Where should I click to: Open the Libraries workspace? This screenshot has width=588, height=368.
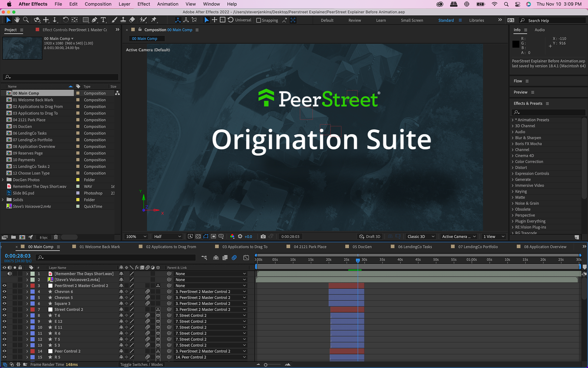pos(477,20)
